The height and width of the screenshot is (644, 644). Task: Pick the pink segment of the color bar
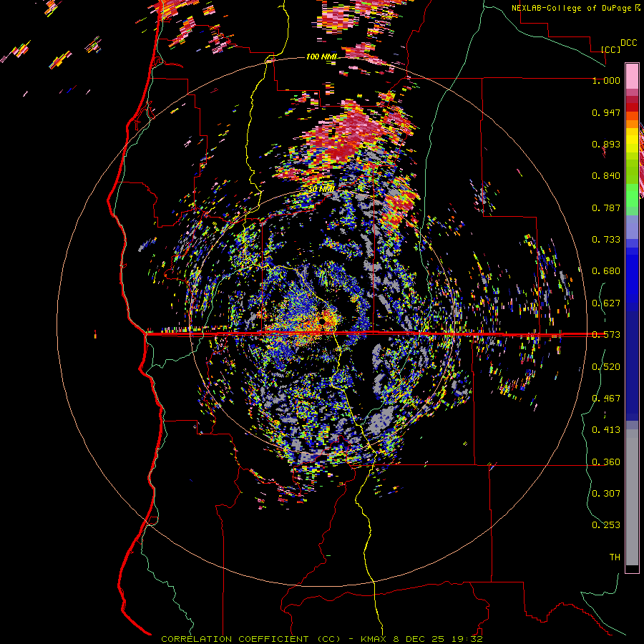click(x=632, y=76)
